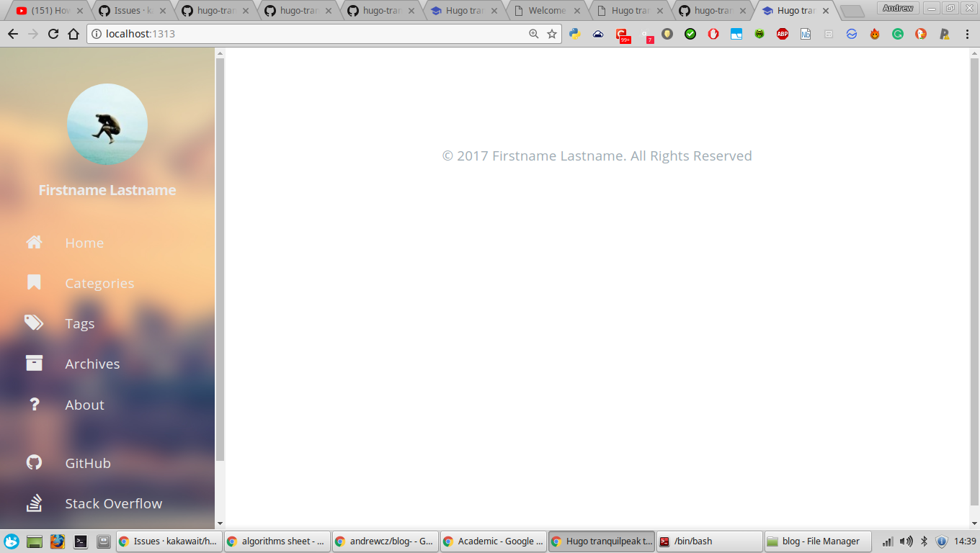This screenshot has width=980, height=553.
Task: Open the Chrome three-dot menu
Action: coord(968,33)
